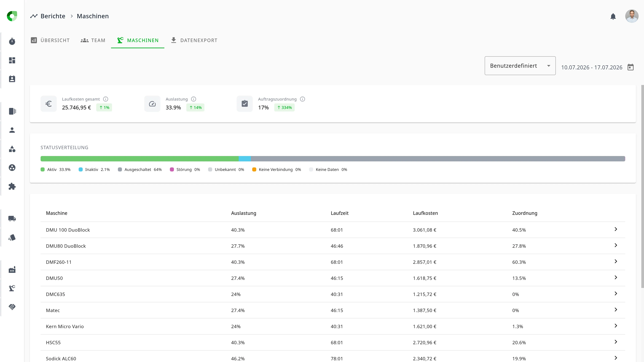Click the Berichte breadcrumb link
This screenshot has height=362, width=644.
pos(53,16)
